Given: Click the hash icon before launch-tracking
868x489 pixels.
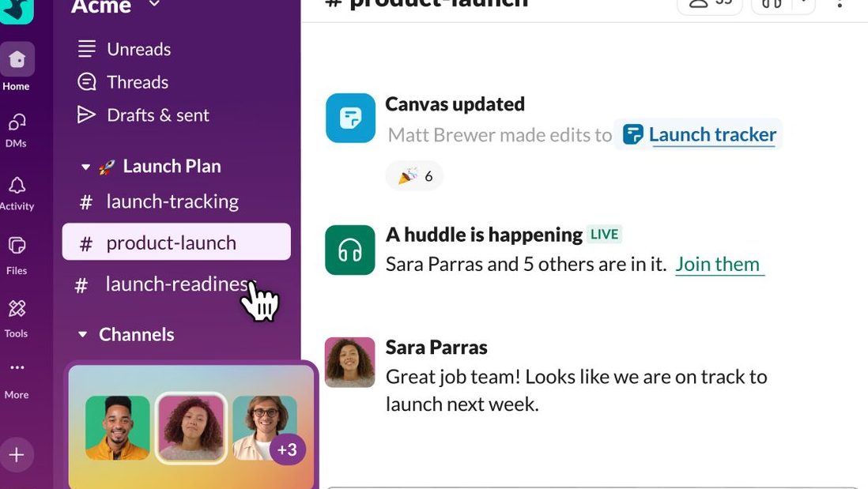Looking at the screenshot, I should pos(86,202).
